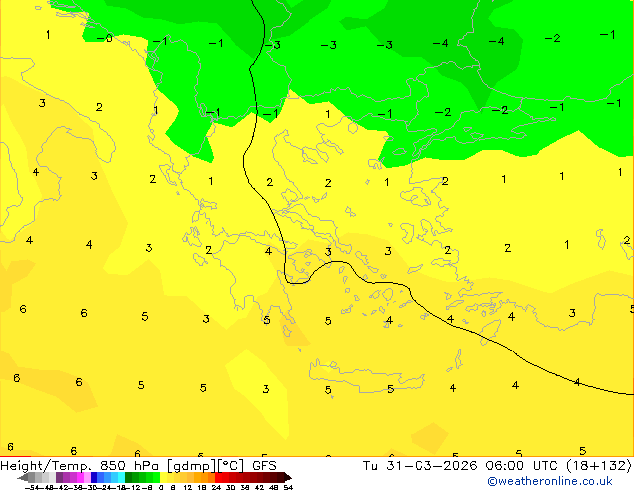Click the '54' label on the color scale

288,488
